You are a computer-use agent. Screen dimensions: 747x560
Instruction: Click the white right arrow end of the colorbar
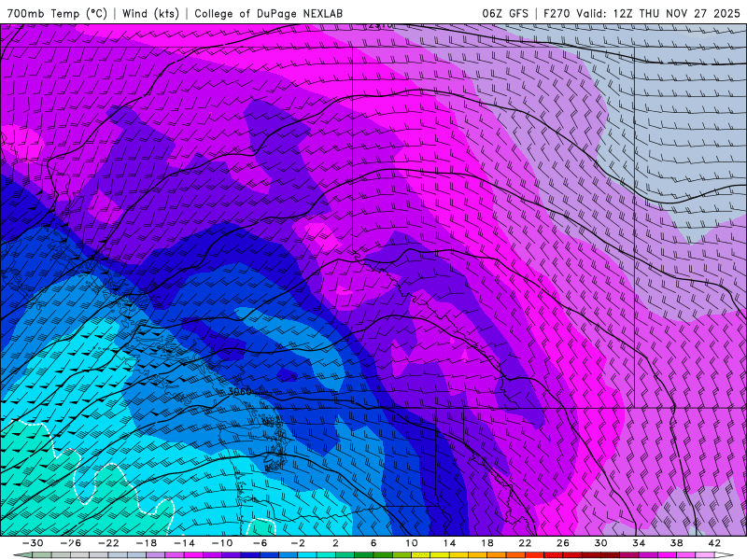725,555
